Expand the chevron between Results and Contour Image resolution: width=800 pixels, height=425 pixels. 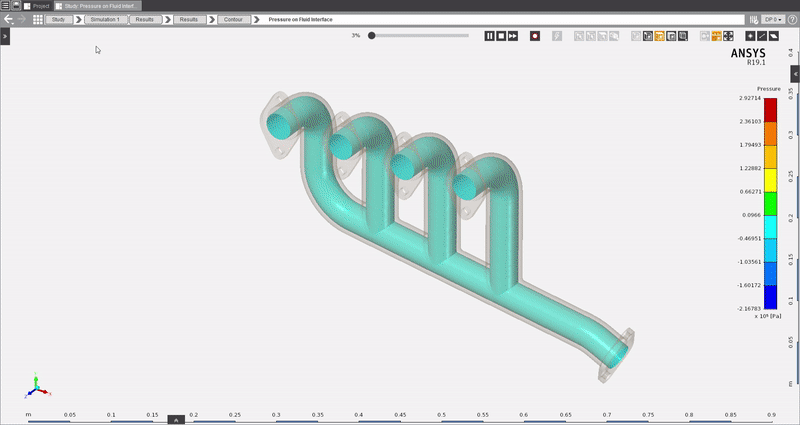tap(212, 19)
